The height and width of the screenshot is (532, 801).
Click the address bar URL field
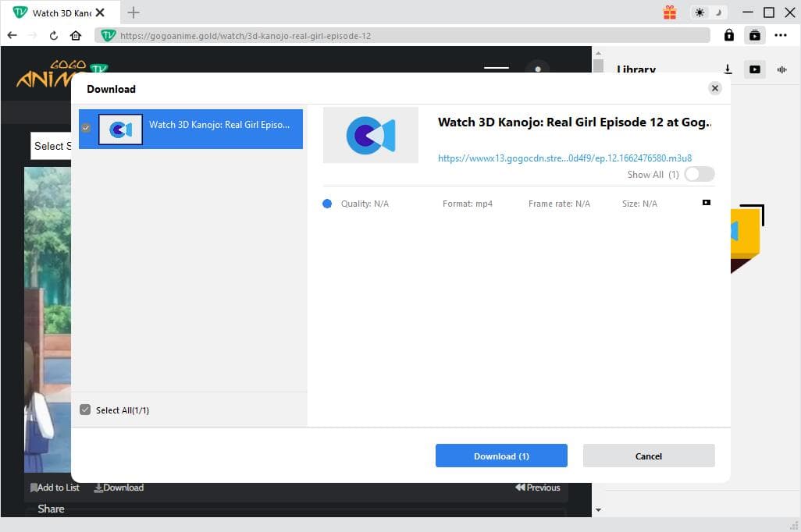(406, 35)
